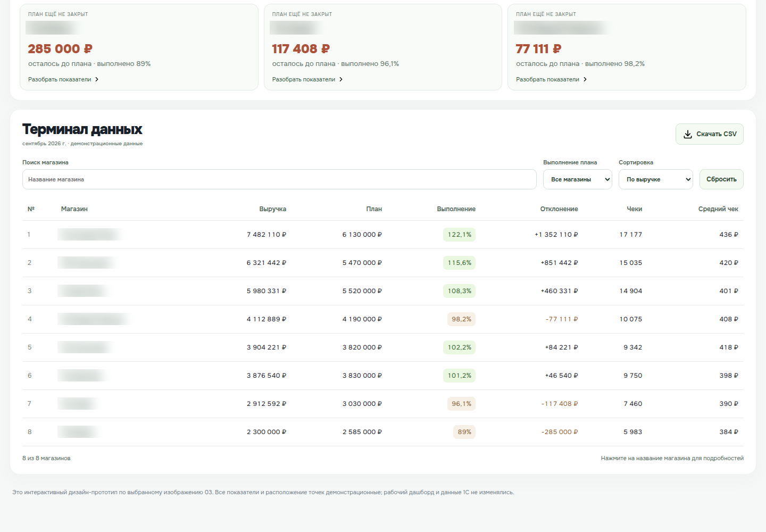Click the Отклонение column header
This screenshot has width=766, height=532.
tap(559, 209)
